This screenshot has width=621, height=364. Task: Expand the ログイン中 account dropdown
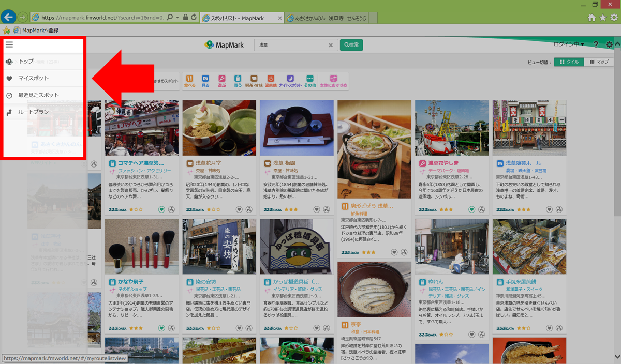pos(568,44)
